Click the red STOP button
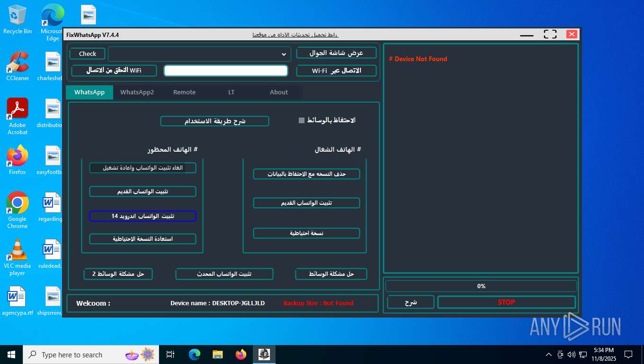The height and width of the screenshot is (364, 644). [506, 302]
